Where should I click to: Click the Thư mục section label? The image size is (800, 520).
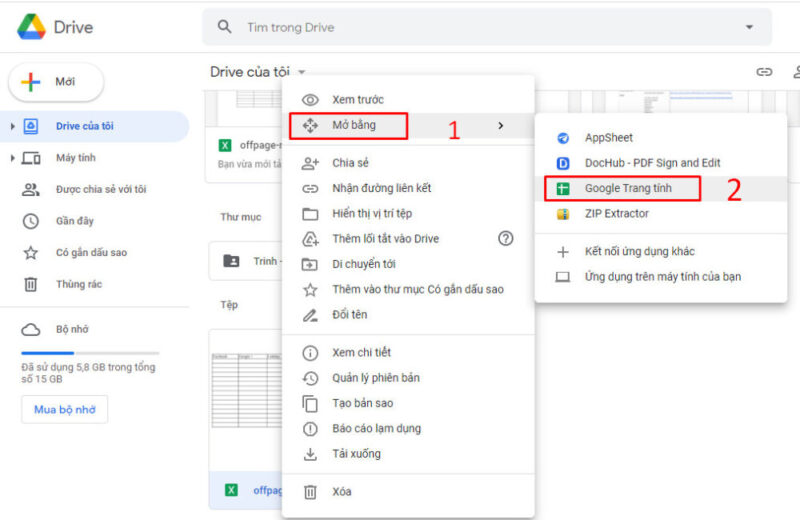click(241, 217)
